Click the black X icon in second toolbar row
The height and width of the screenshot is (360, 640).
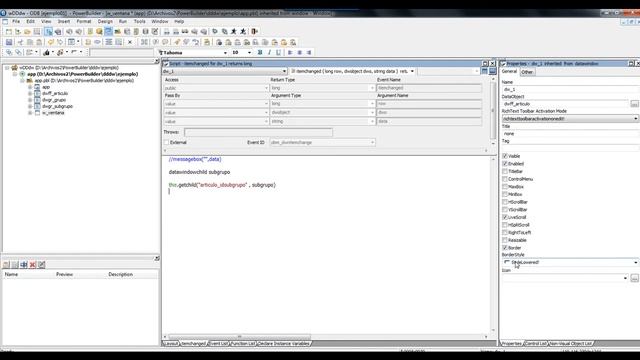(x=130, y=42)
